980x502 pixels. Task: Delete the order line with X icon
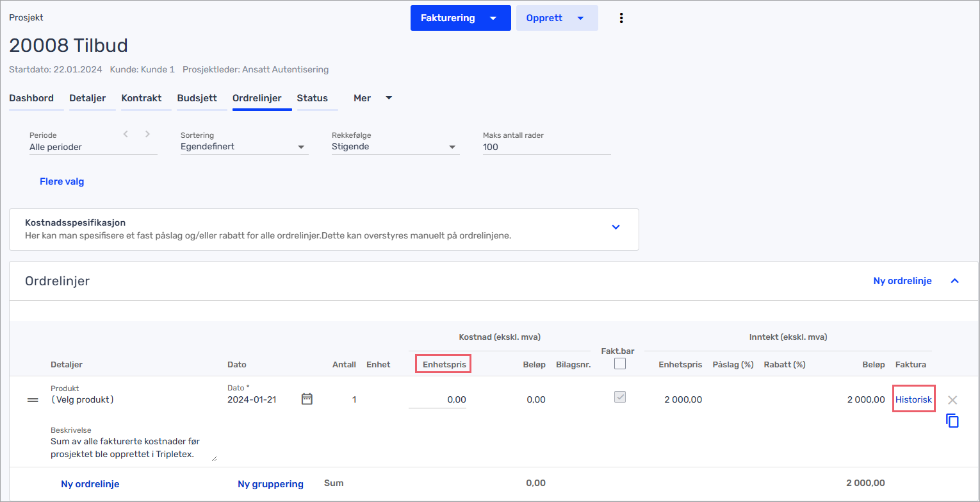(x=952, y=400)
